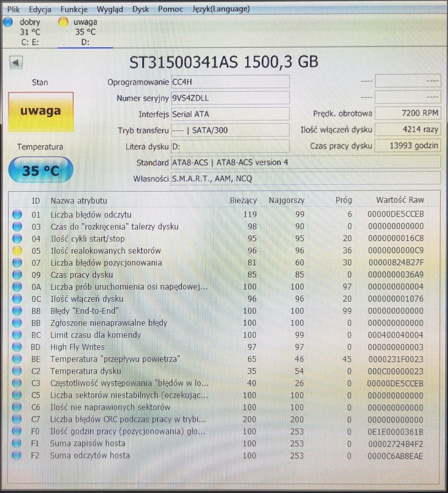This screenshot has height=493, width=448.
Task: Click the yellow uwaga status indicator at top
Action: tap(63, 22)
